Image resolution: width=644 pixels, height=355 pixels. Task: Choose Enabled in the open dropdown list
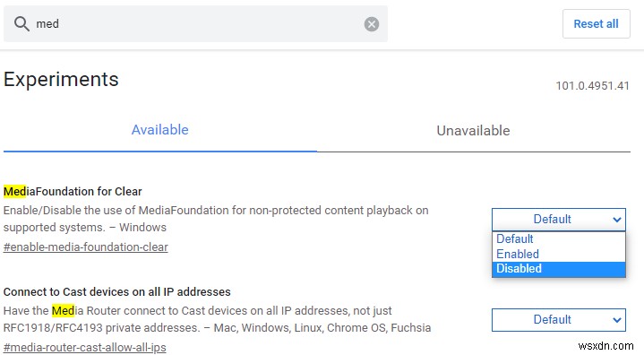(x=559, y=254)
